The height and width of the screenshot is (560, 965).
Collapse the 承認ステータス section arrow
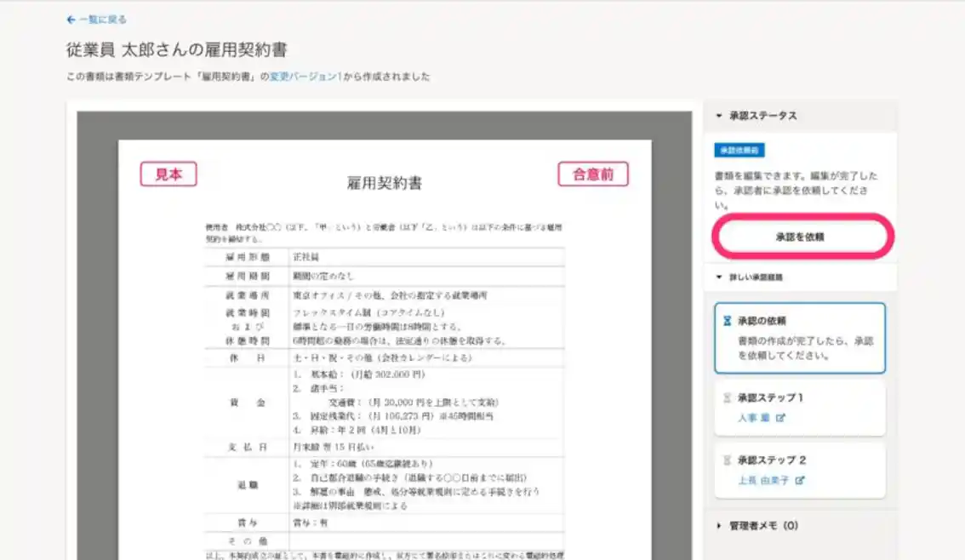click(719, 116)
